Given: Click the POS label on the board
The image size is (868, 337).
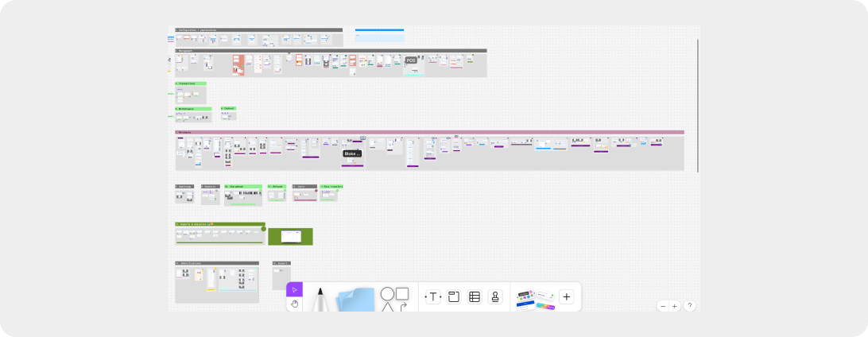Looking at the screenshot, I should [x=411, y=60].
